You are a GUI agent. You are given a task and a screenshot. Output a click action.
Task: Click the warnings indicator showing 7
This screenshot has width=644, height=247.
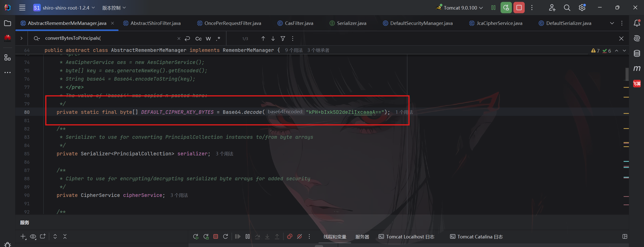595,51
